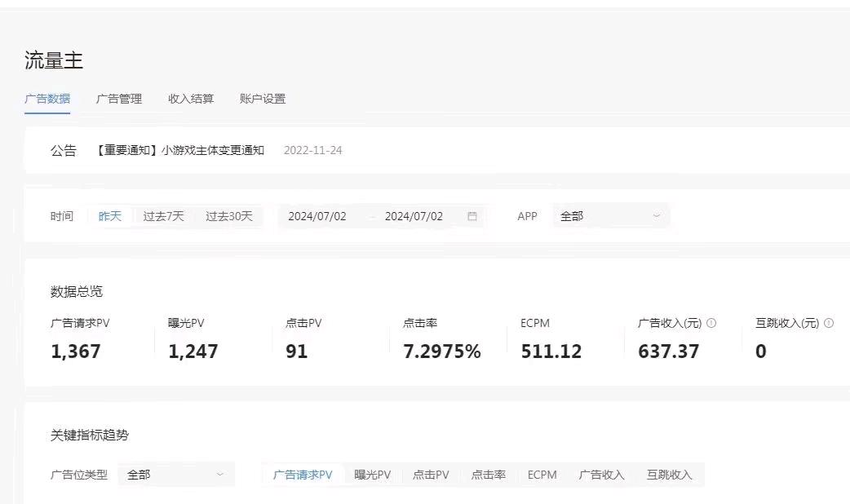
Task: Go to the 账户设置 tab
Action: pyautogui.click(x=263, y=99)
